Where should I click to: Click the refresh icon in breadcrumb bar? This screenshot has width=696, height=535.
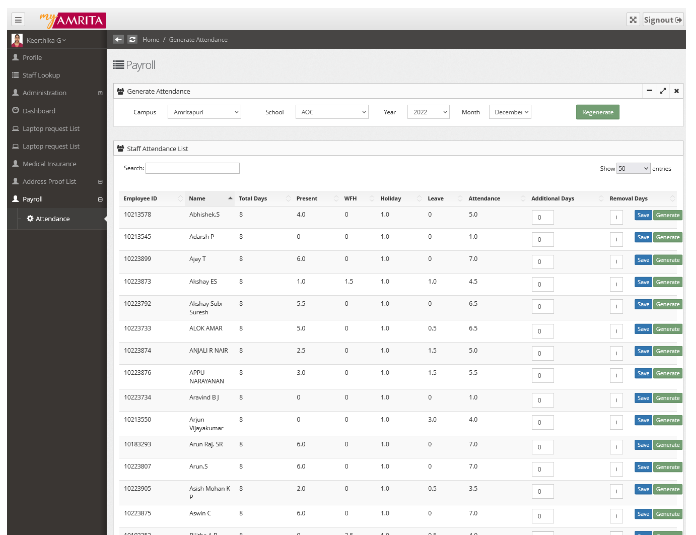coord(132,39)
